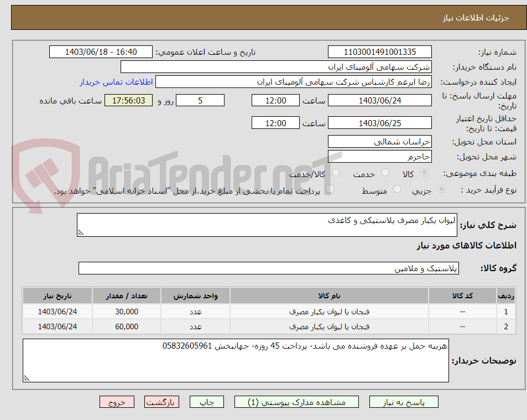Select the جزیی purchase type radio

(x=442, y=189)
